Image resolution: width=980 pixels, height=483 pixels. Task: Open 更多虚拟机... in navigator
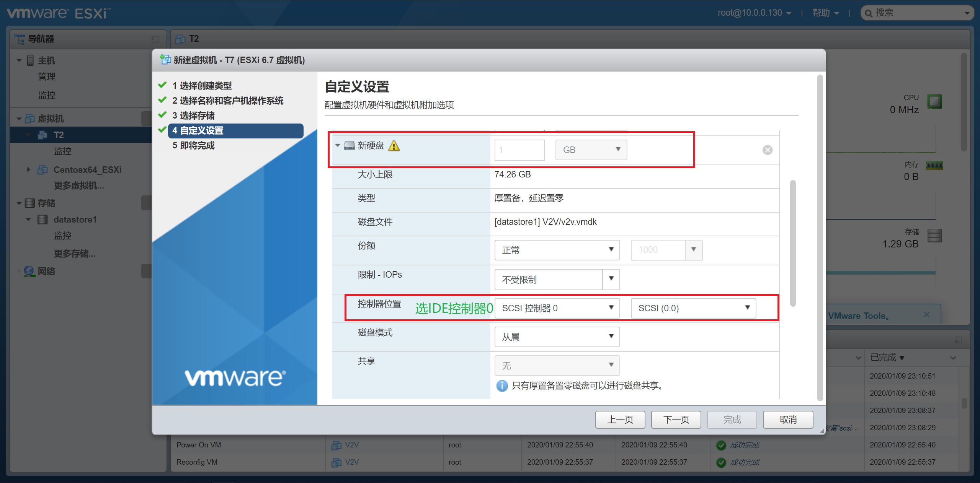[79, 186]
